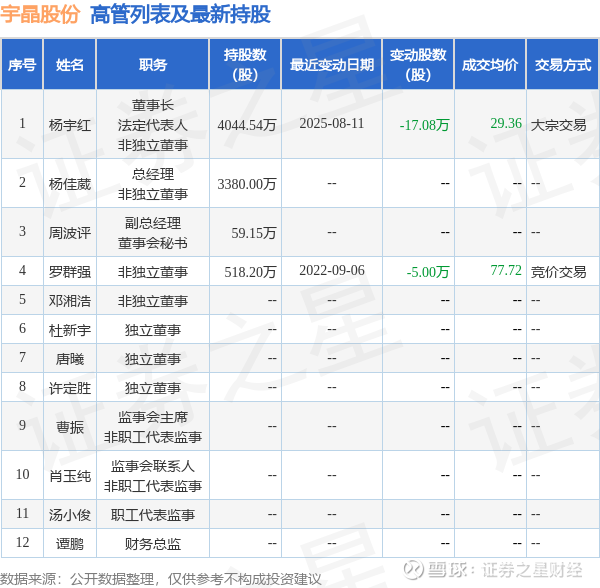600x588 pixels.
Task: Click the 雪球 logo icon
Action: coord(413,569)
